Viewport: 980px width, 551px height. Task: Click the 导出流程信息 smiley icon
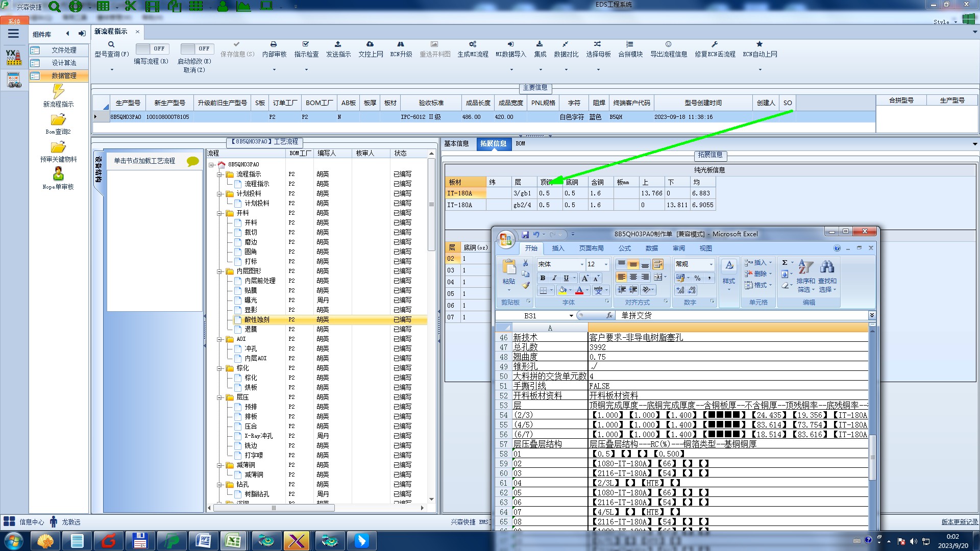[x=668, y=44]
